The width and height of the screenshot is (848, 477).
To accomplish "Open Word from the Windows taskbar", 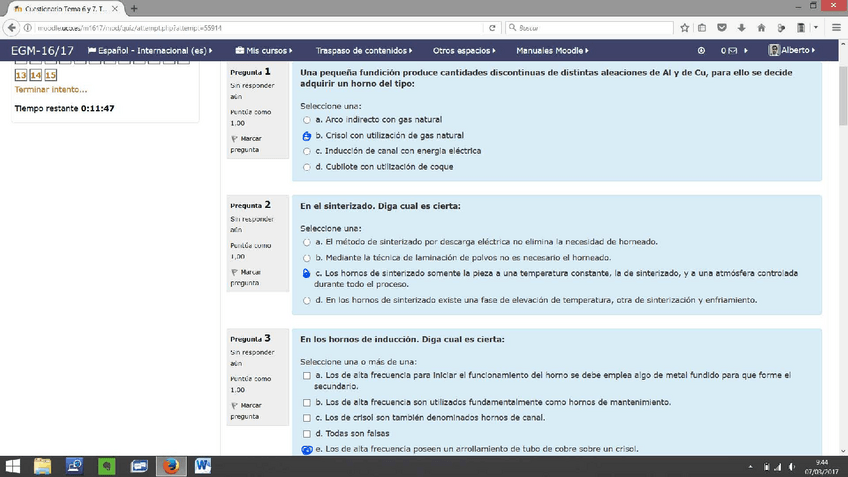I will (x=203, y=466).
